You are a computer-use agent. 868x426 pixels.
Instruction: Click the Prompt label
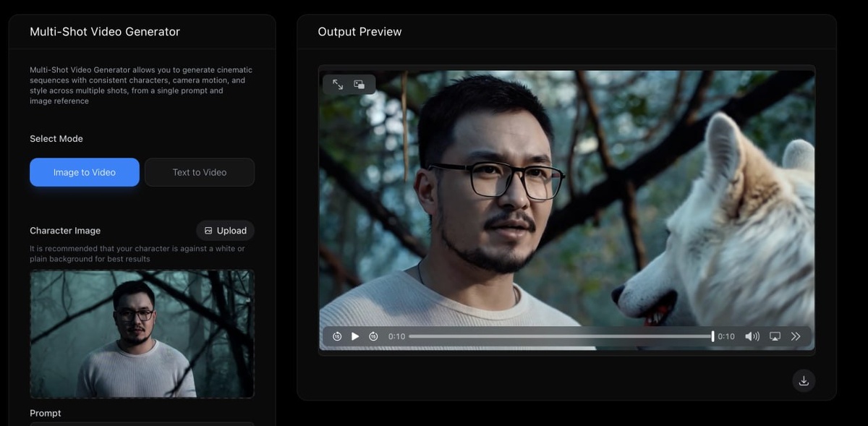[46, 413]
